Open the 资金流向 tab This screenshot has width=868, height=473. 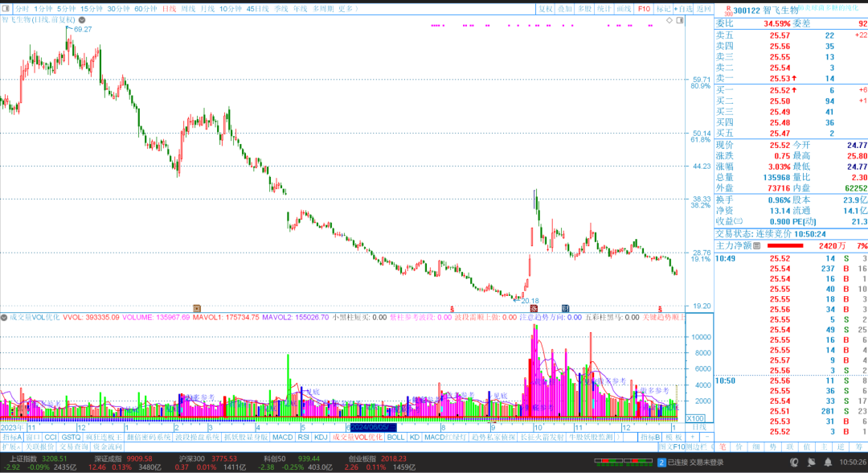[x=108, y=446]
